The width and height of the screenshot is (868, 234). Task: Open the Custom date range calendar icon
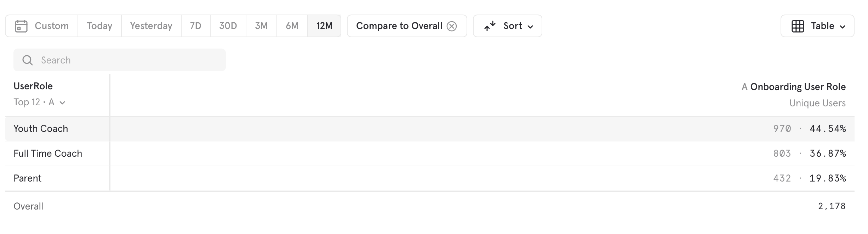point(21,26)
